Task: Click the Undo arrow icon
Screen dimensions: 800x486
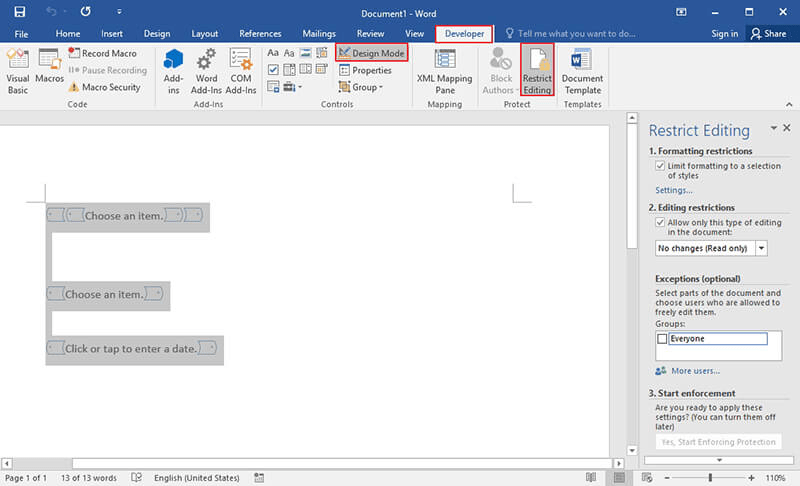Action: tap(51, 11)
